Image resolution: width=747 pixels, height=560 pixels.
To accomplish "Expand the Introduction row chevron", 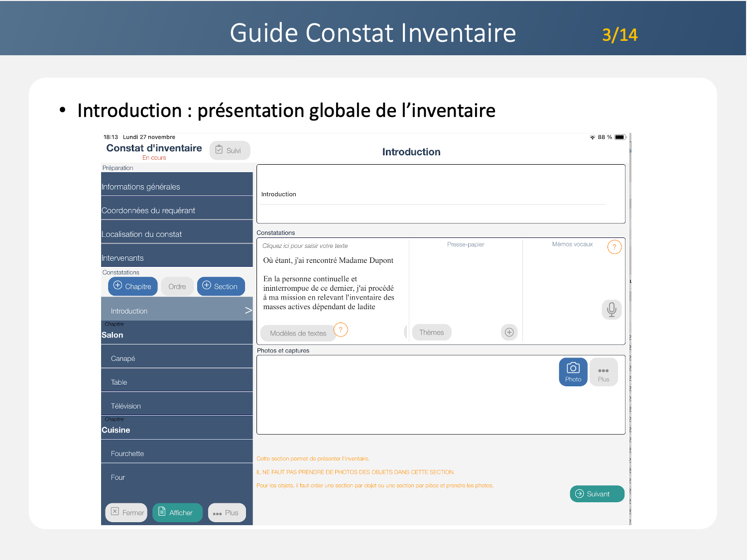I will 248,311.
